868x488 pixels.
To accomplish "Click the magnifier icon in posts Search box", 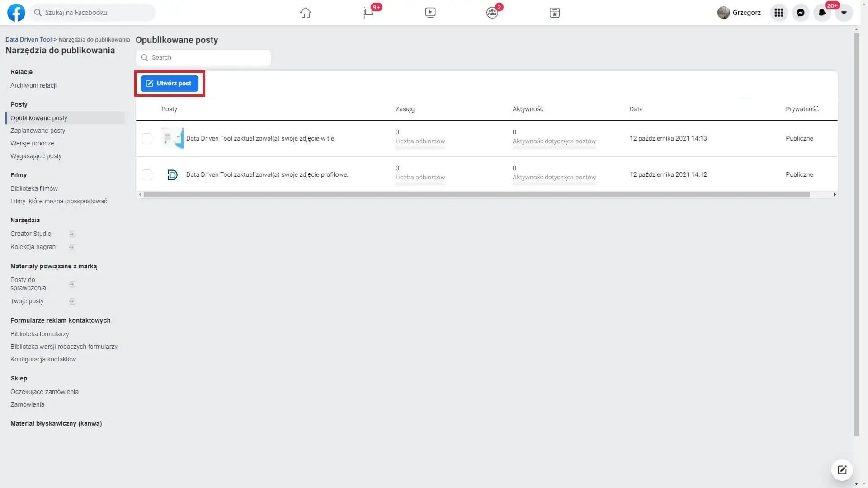I will pos(145,58).
